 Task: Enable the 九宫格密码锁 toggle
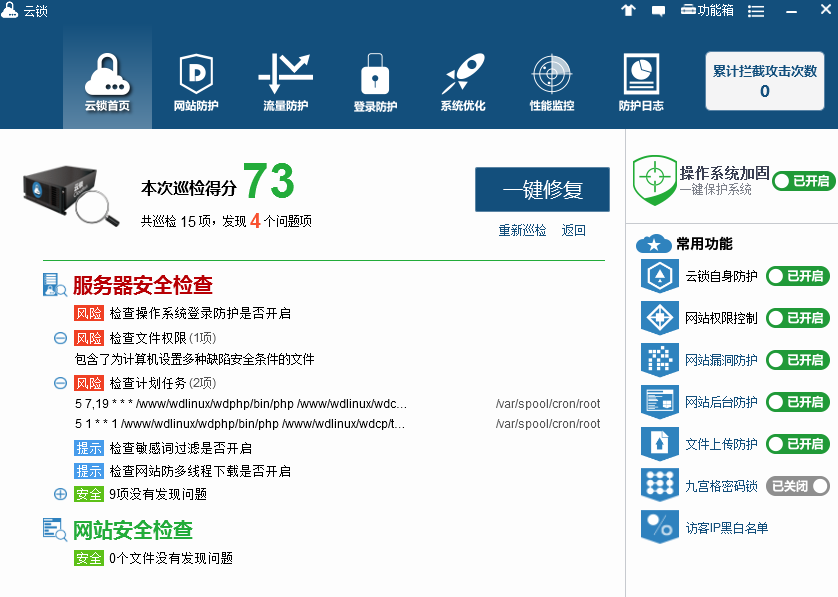797,486
